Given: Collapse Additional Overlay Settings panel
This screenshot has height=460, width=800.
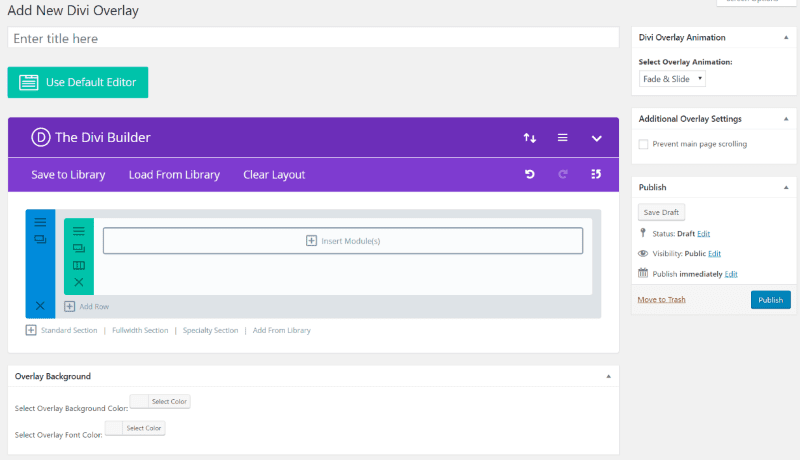Looking at the screenshot, I should pos(786,119).
